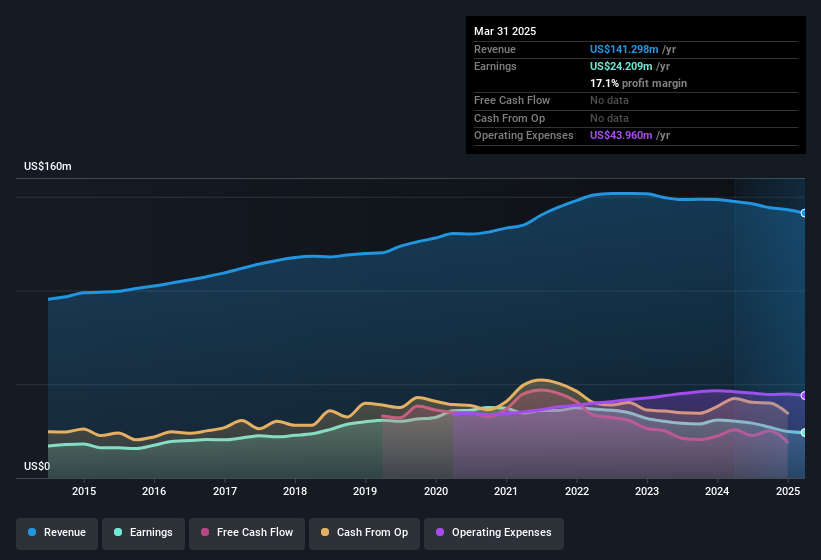This screenshot has height=560, width=821.
Task: Click the US$0 y-axis label
Action: [x=37, y=466]
